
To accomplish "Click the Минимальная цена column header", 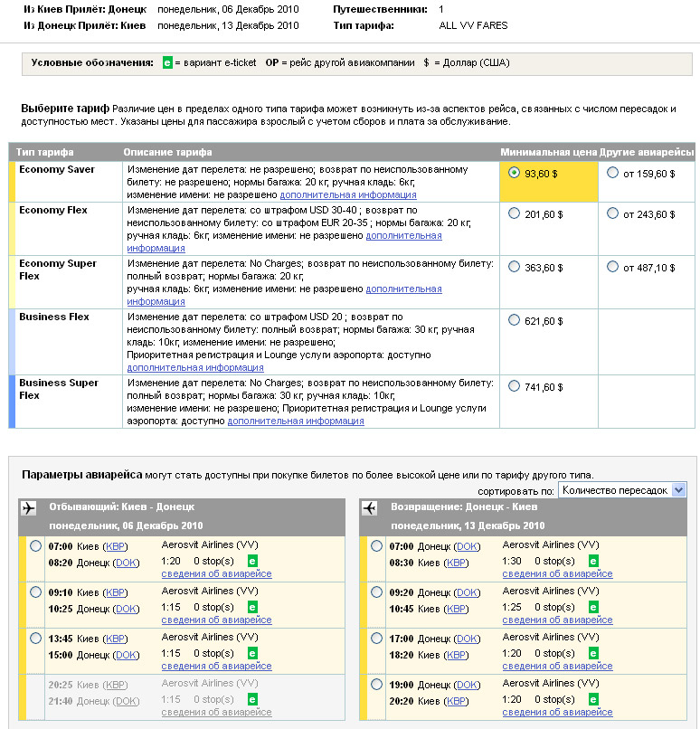I will (x=548, y=152).
